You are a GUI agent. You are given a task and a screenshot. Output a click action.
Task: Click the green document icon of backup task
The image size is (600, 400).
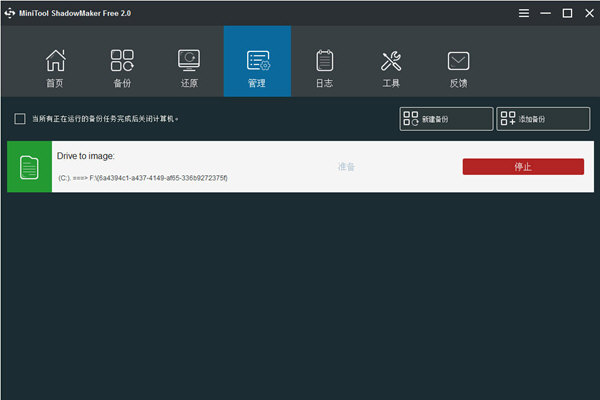(x=29, y=167)
